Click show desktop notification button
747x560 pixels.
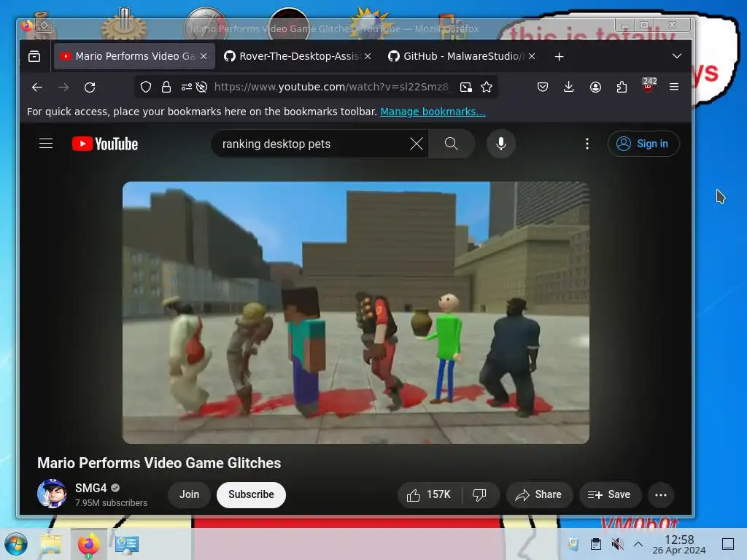(728, 544)
